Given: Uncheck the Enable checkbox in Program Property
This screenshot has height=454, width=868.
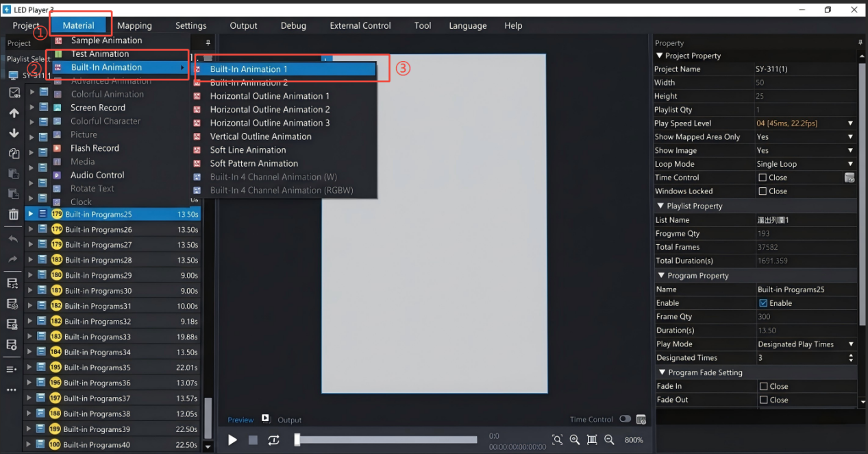Looking at the screenshot, I should 763,303.
